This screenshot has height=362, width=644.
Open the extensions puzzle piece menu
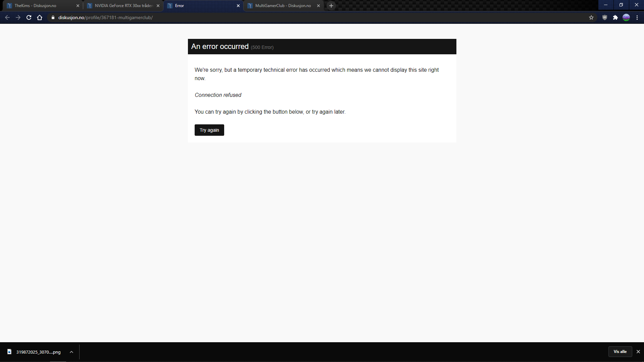tap(615, 17)
